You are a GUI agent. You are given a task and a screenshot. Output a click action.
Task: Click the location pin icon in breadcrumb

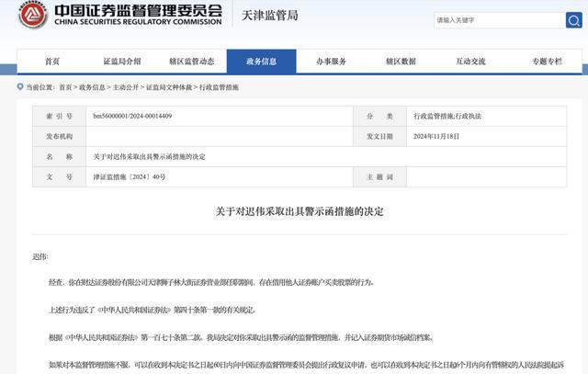pos(20,87)
